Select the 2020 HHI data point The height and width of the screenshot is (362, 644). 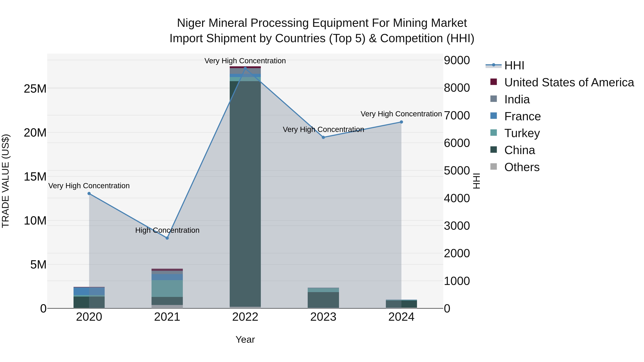tap(89, 194)
